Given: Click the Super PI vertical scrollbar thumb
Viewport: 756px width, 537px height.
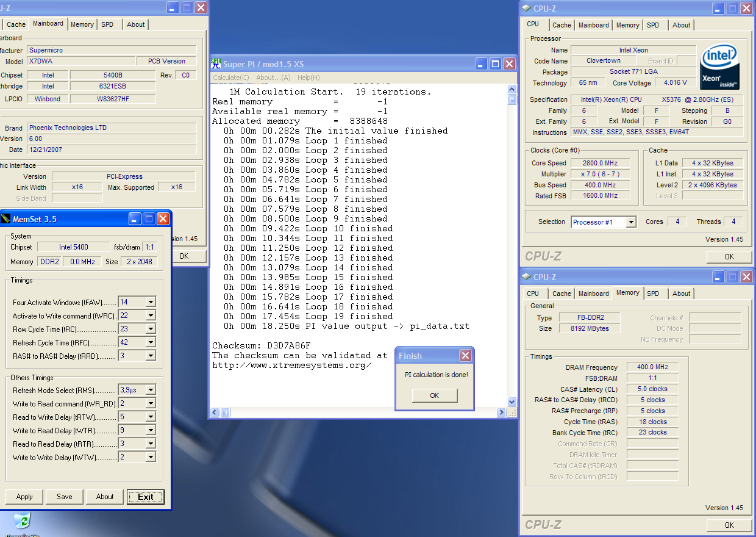Looking at the screenshot, I should [x=512, y=99].
